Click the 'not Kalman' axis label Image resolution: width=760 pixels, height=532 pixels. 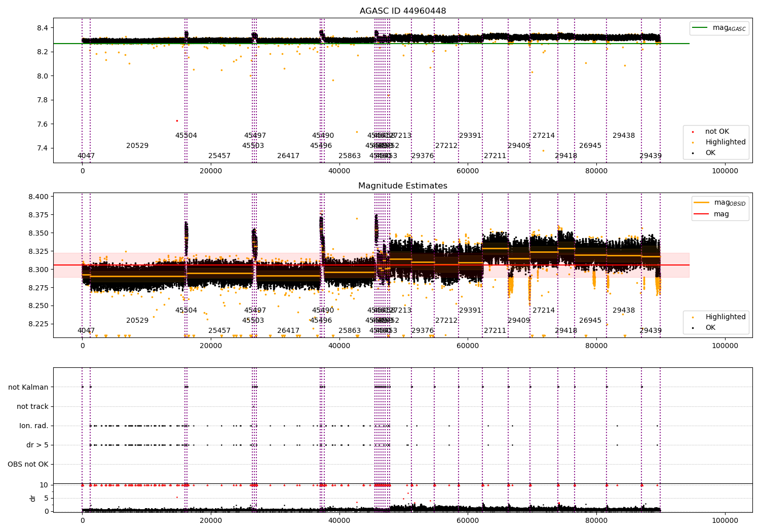(x=28, y=388)
